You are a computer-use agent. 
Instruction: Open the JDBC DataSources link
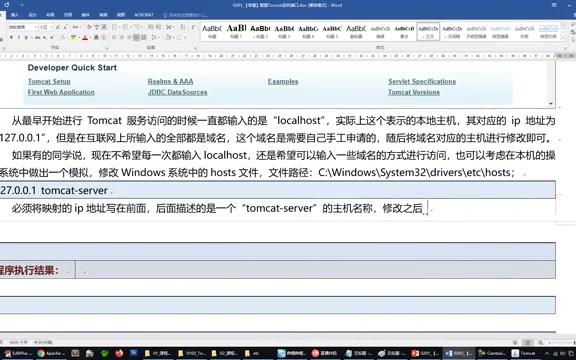pos(177,92)
